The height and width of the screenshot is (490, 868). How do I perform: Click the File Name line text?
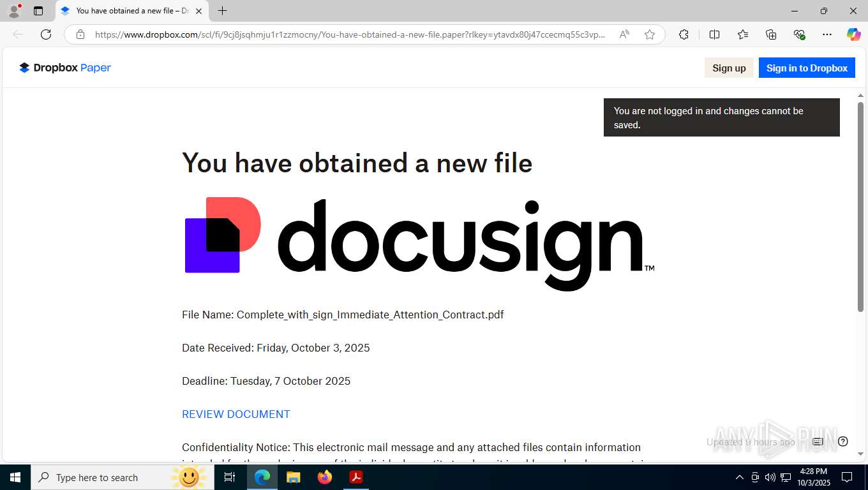[x=343, y=315]
